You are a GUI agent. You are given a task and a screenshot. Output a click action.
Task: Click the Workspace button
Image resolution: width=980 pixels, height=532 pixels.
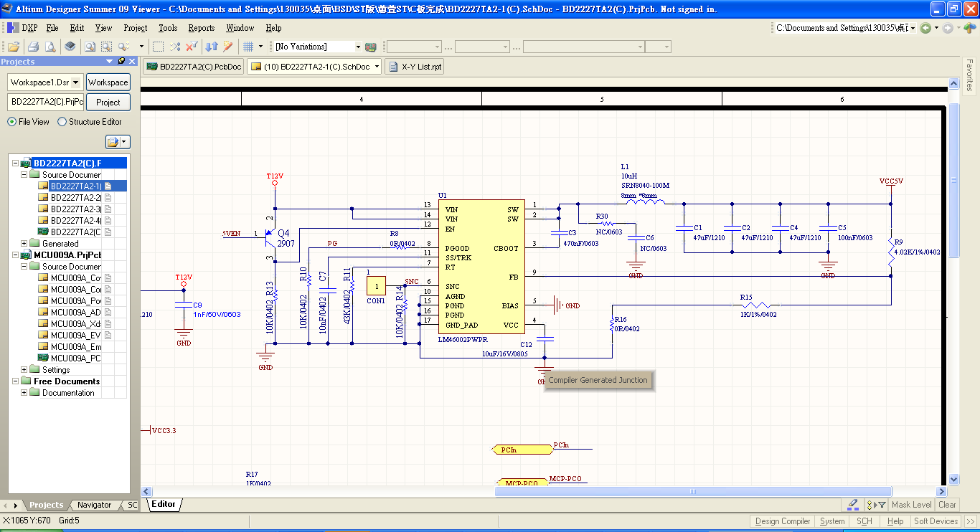click(108, 82)
